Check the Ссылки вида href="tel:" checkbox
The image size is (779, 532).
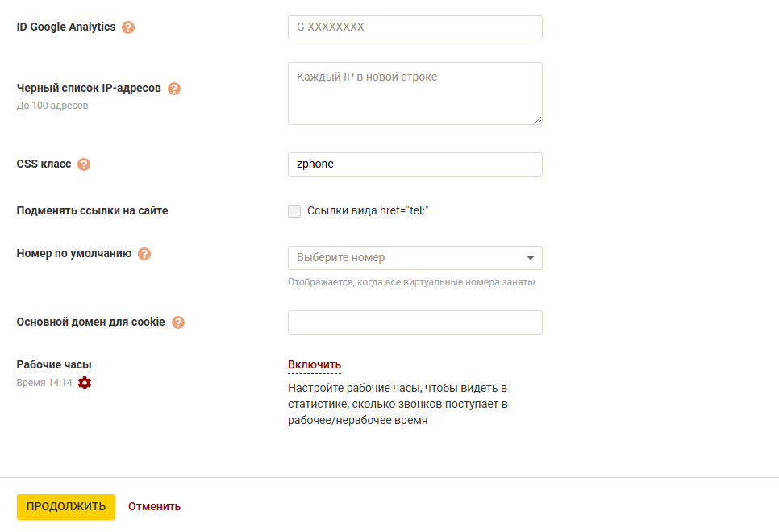(294, 211)
